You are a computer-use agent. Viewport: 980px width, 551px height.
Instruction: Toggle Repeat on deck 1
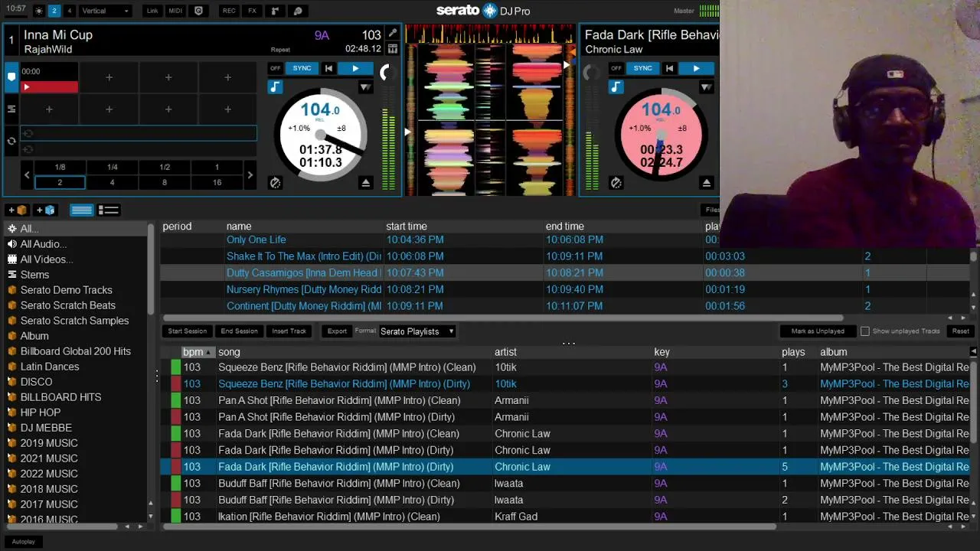[x=280, y=50]
